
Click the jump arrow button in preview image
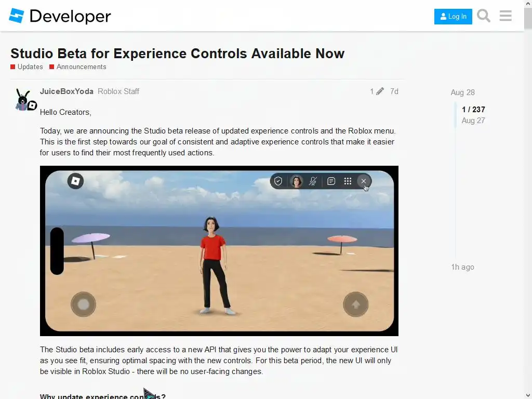355,304
